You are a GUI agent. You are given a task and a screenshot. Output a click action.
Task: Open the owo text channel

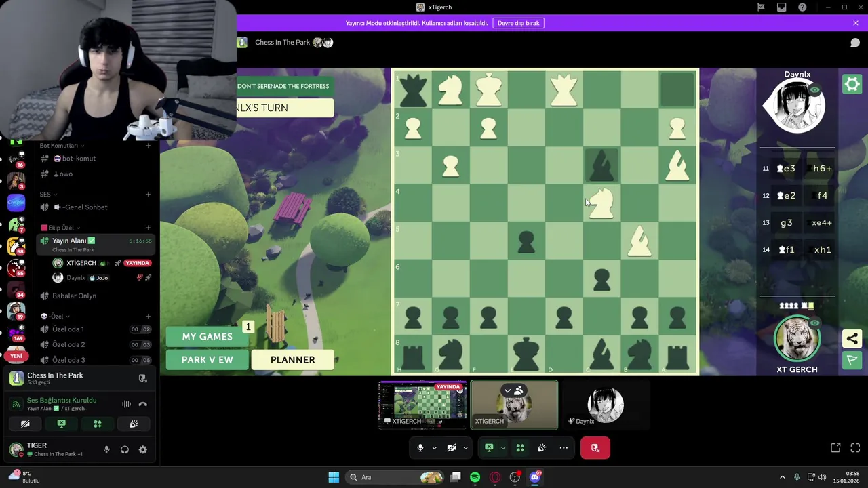click(x=95, y=174)
